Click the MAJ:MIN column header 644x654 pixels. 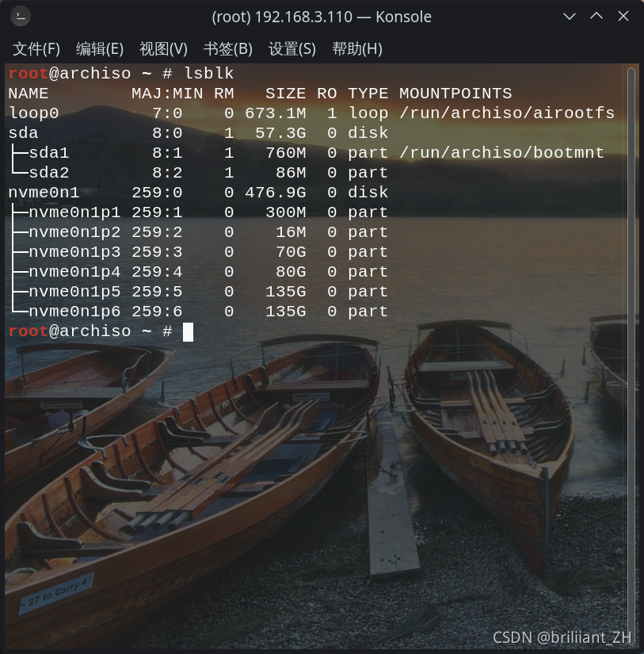click(x=167, y=94)
